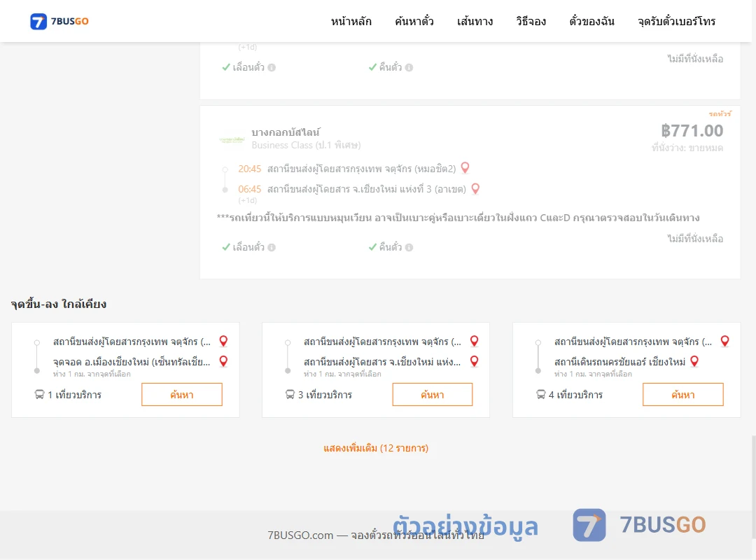This screenshot has height=560, width=756.
Task: Click the green check before คืนตั๋ว in Bangkok Busline card
Action: (x=372, y=247)
